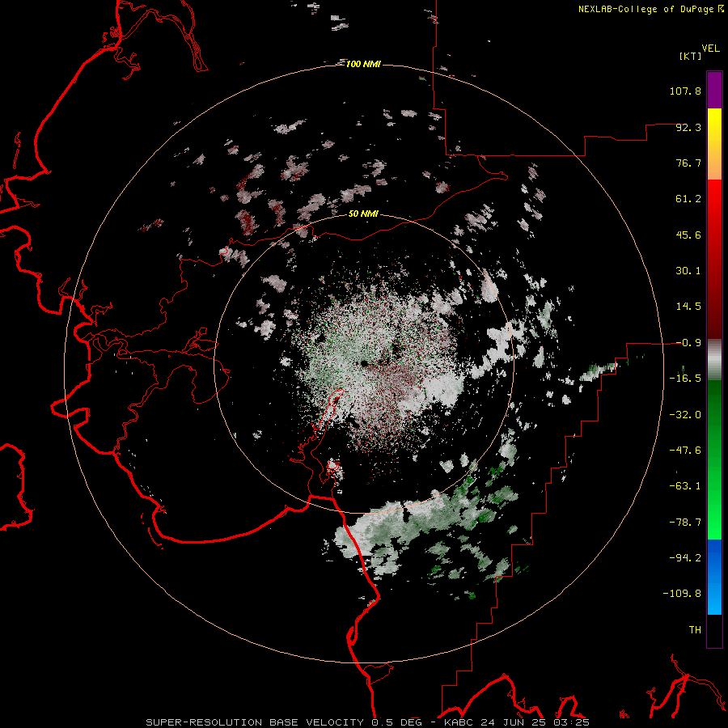The height and width of the screenshot is (728, 728).
Task: Click the radar site dot at map center
Action: (365, 363)
